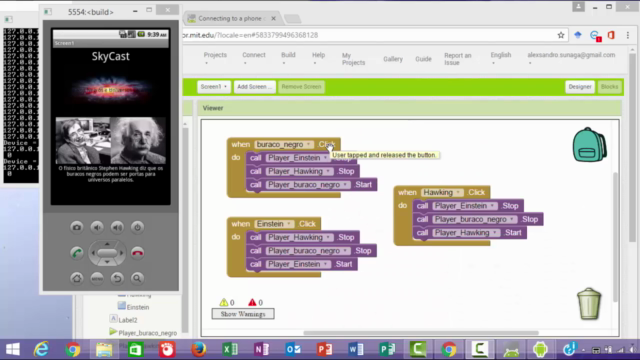640x360 pixels.
Task: Open Excel from the taskbar
Action: tap(230, 349)
